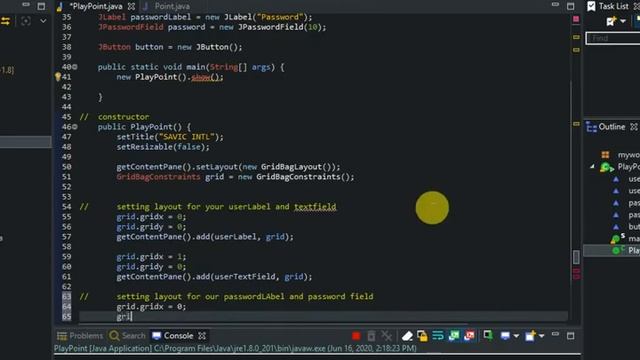This screenshot has height=360, width=640.
Task: Switch to the Search tab
Action: (127, 336)
